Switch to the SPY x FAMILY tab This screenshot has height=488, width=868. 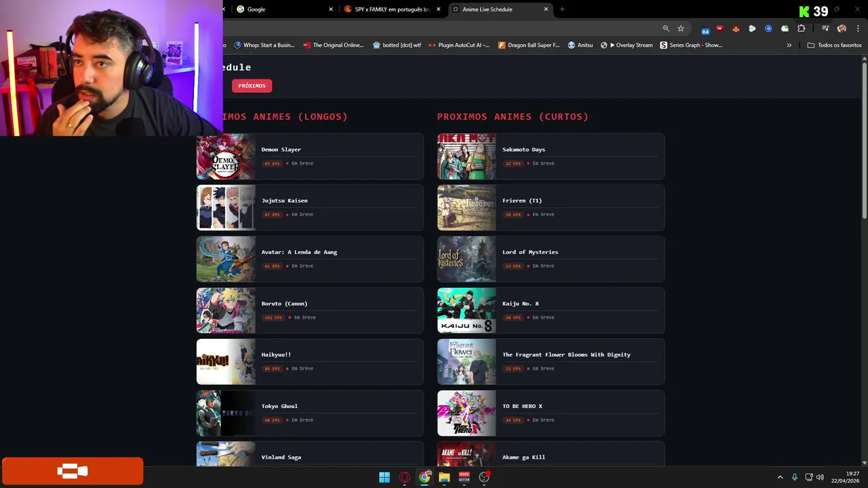pyautogui.click(x=392, y=9)
